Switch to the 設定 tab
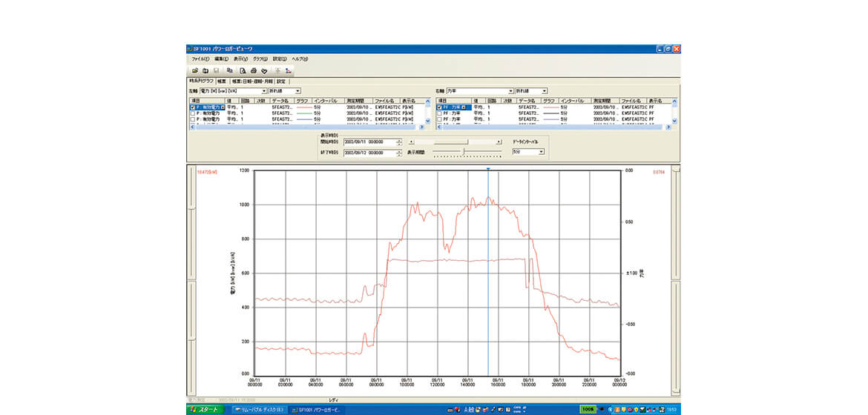Viewport: 868px width, 415px height. [x=281, y=81]
